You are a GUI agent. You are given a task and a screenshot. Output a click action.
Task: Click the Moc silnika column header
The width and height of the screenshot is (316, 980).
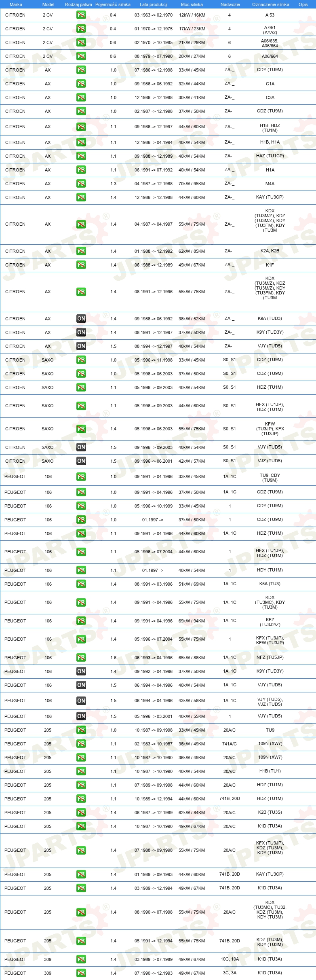pos(192,4)
